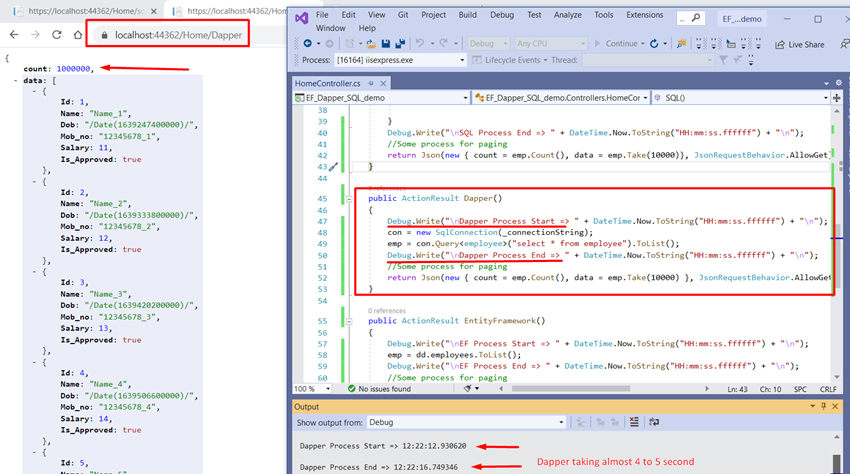
Task: Click the "0 references" link above EntityFramework()
Action: click(x=387, y=311)
